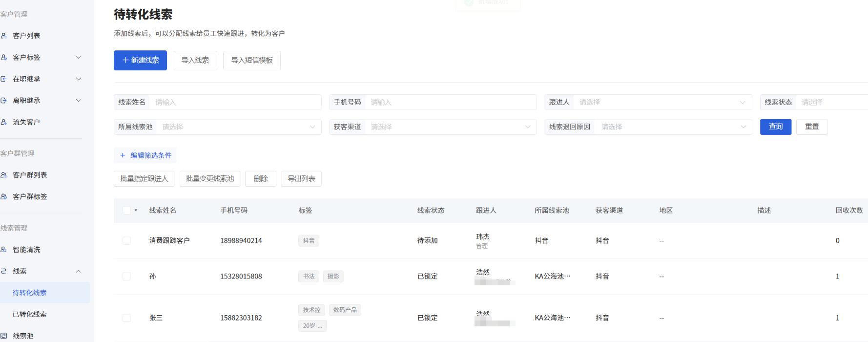Select the row checkbox for 孙
868x342 pixels.
(126, 277)
